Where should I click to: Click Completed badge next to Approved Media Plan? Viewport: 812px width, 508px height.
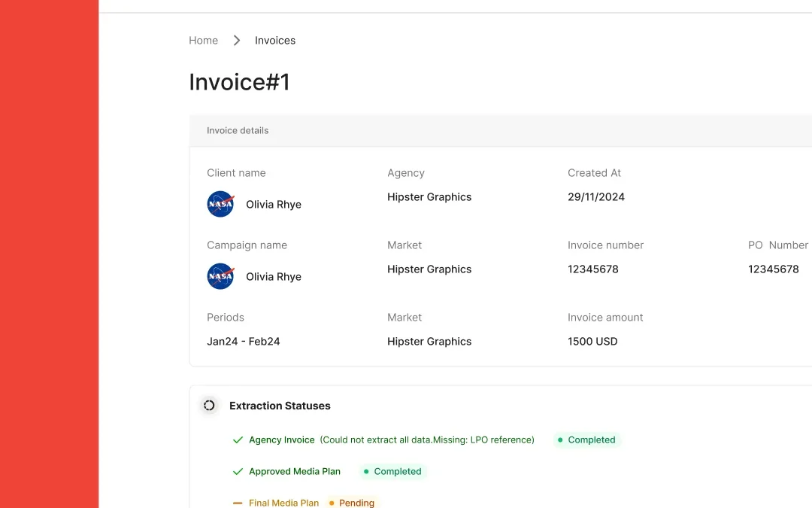393,472
